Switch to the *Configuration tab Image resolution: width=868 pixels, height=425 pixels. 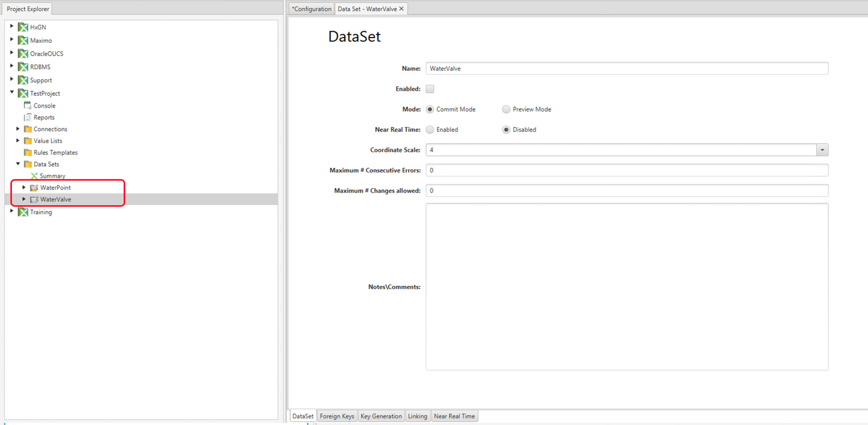click(311, 9)
